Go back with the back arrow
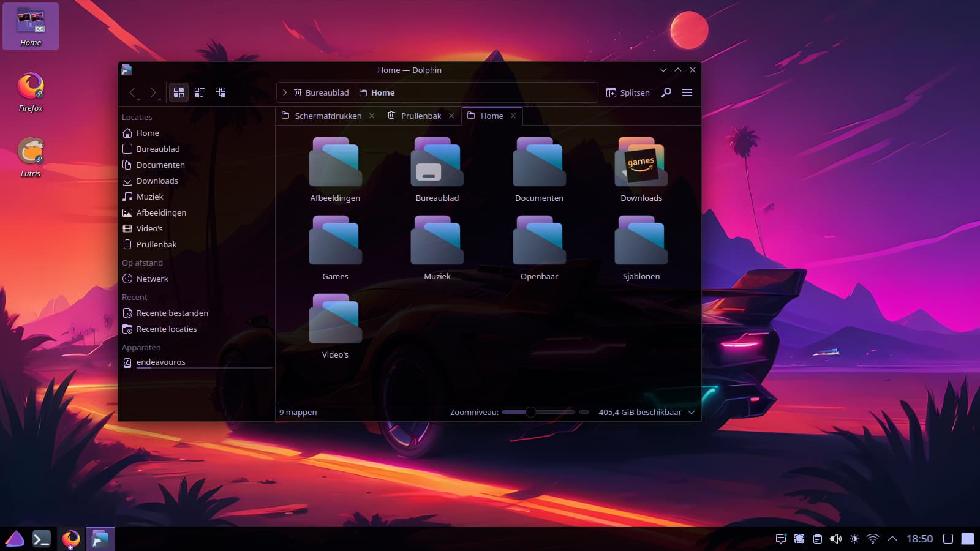 pos(132,92)
